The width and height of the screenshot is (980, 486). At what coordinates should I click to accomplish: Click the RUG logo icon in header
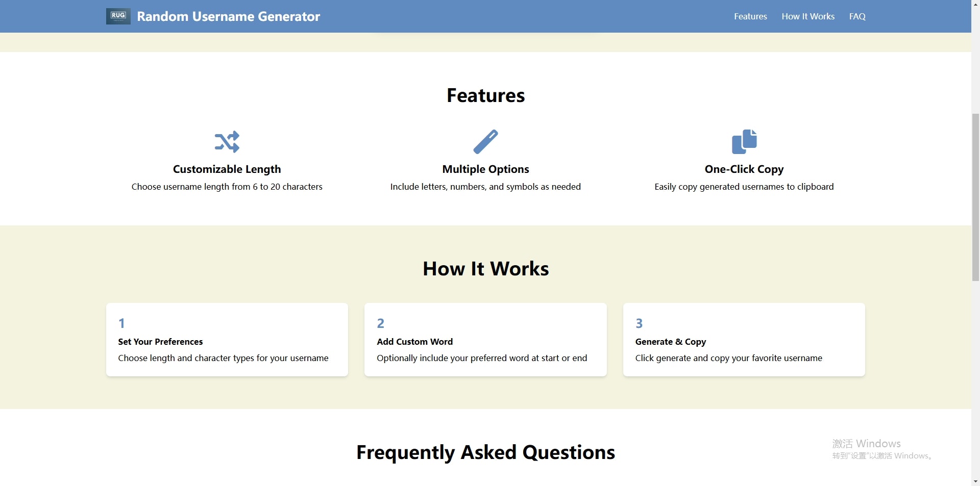pyautogui.click(x=118, y=16)
